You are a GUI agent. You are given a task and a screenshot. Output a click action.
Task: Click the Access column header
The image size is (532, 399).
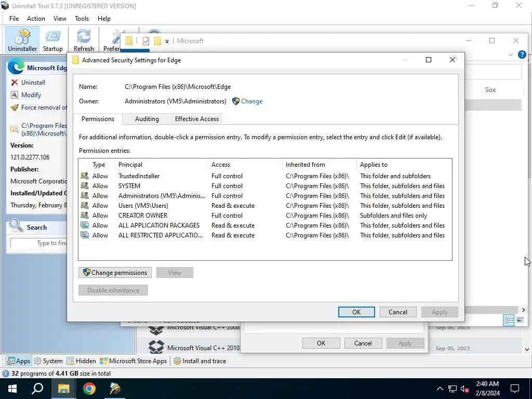coord(245,165)
